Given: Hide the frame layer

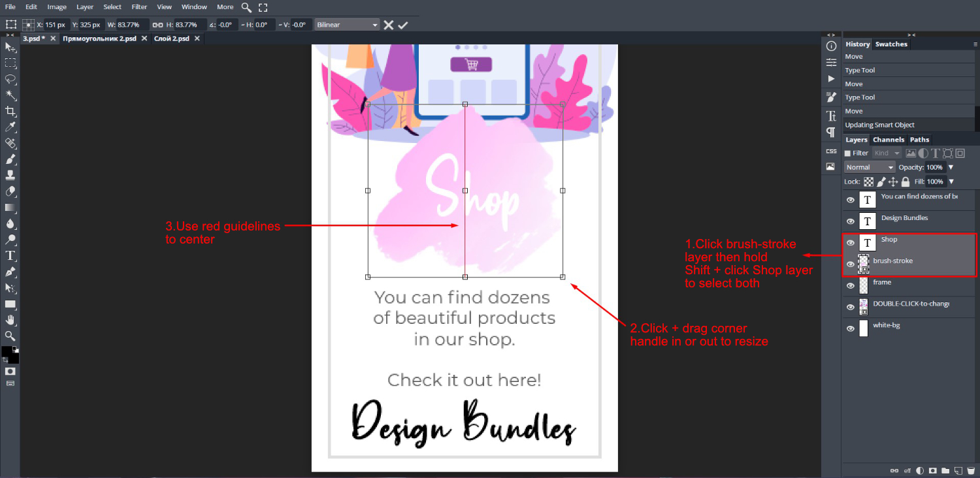Looking at the screenshot, I should pos(850,286).
